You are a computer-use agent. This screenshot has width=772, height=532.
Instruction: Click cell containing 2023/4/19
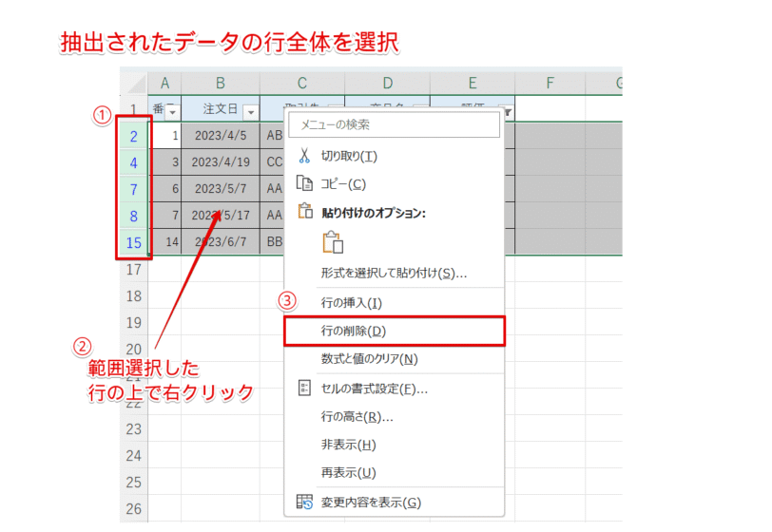[x=221, y=162]
